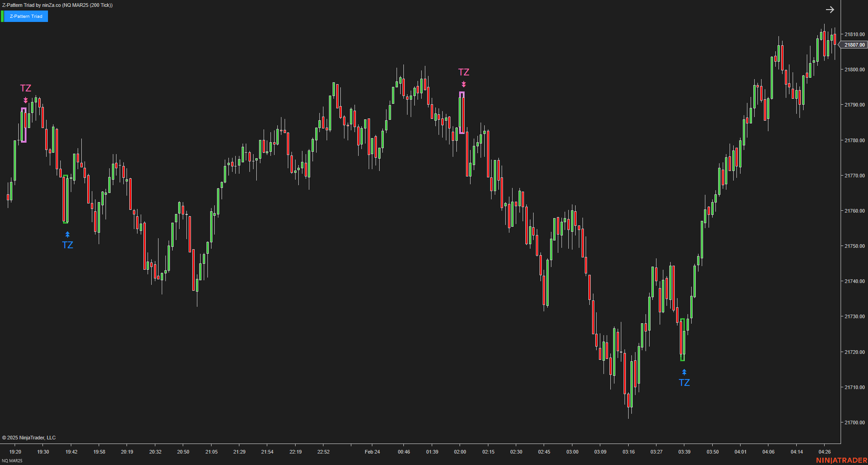Image resolution: width=868 pixels, height=465 pixels.
Task: Click the chart title to open indicator settings
Action: tap(57, 5)
